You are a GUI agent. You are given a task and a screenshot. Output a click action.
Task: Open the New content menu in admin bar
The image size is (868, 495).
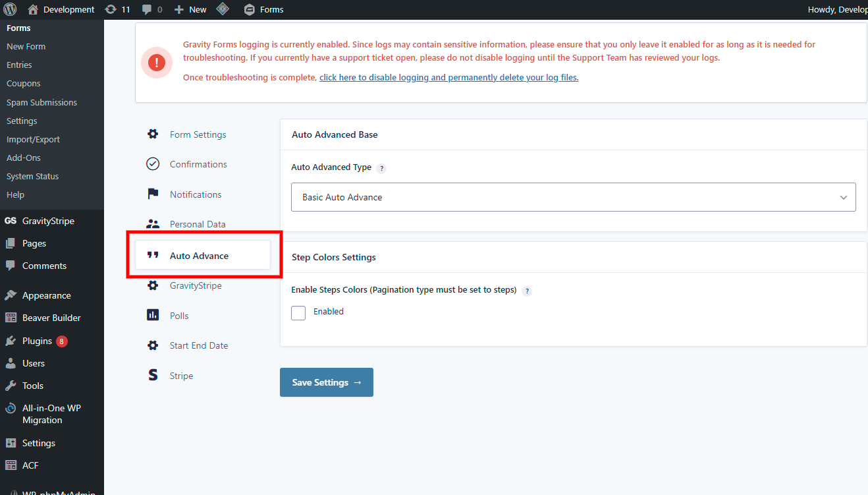pos(190,9)
